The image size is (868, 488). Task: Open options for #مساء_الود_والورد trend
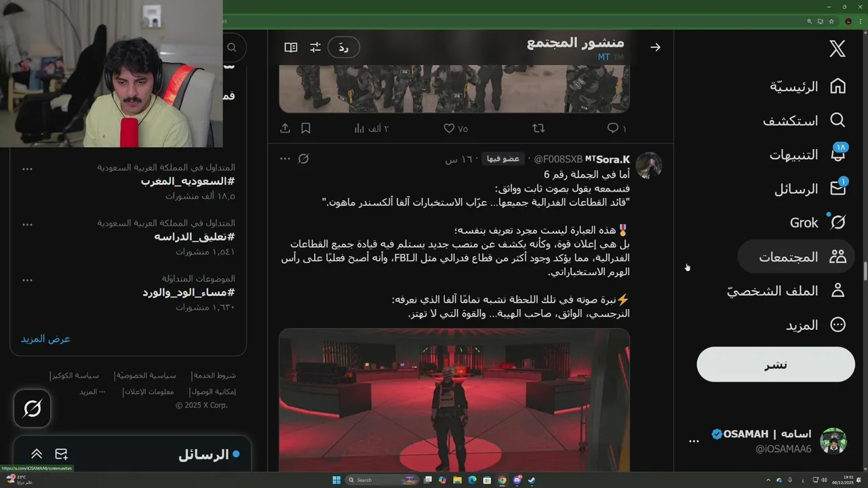[x=27, y=280]
